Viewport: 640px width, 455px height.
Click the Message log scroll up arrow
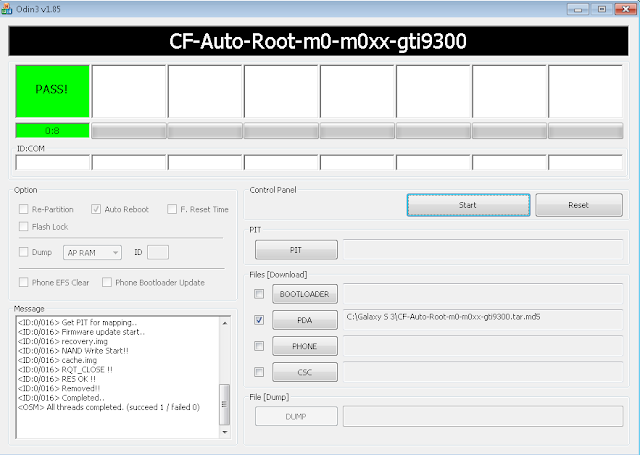point(225,323)
